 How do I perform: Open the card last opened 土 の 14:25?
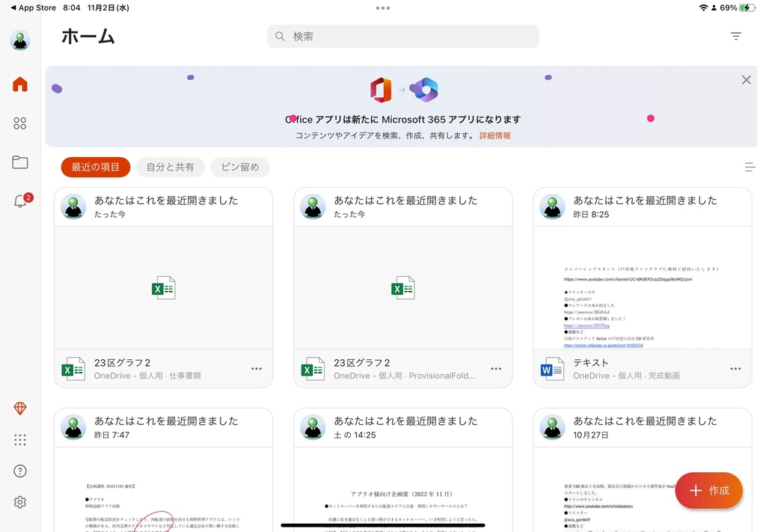[x=403, y=470]
